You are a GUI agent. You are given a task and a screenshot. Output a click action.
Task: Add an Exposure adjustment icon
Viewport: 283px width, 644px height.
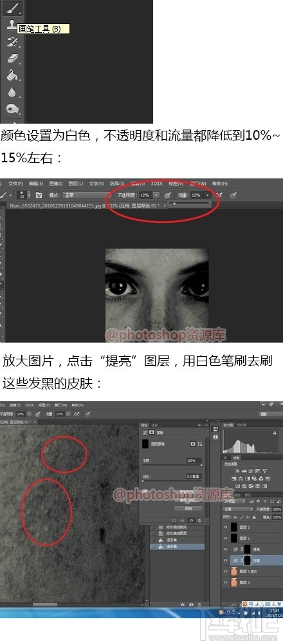(257, 471)
